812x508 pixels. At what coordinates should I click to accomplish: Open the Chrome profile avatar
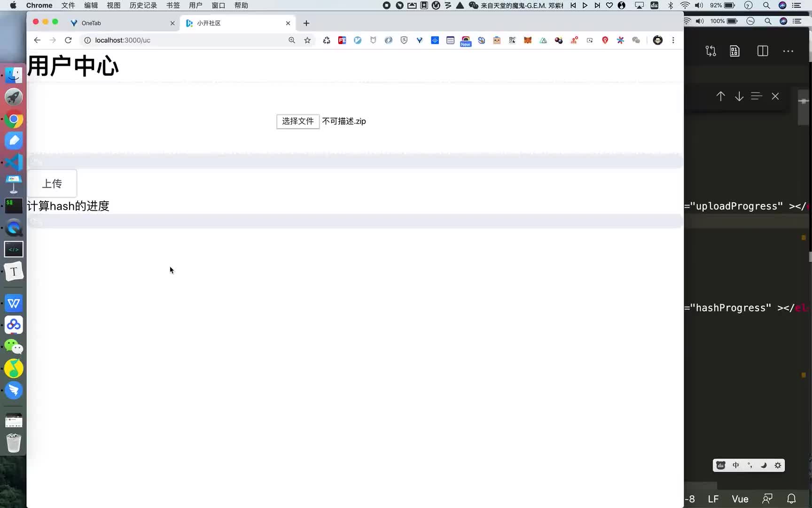coord(658,40)
